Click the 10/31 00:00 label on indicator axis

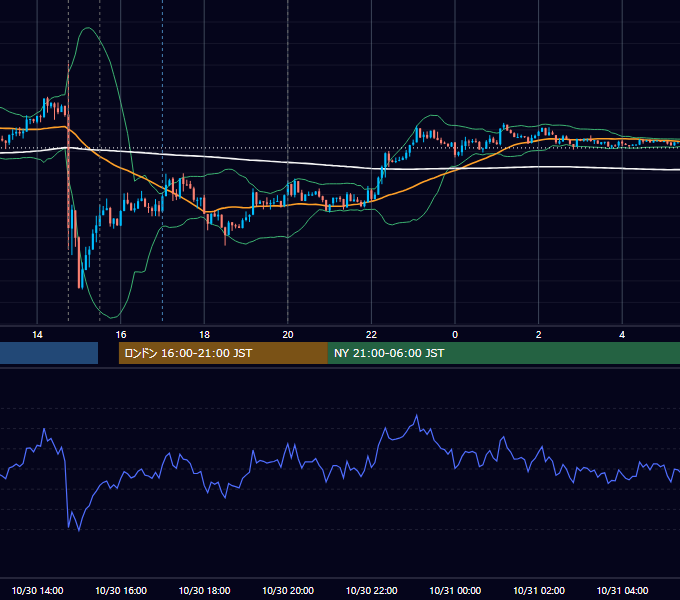coord(455,590)
